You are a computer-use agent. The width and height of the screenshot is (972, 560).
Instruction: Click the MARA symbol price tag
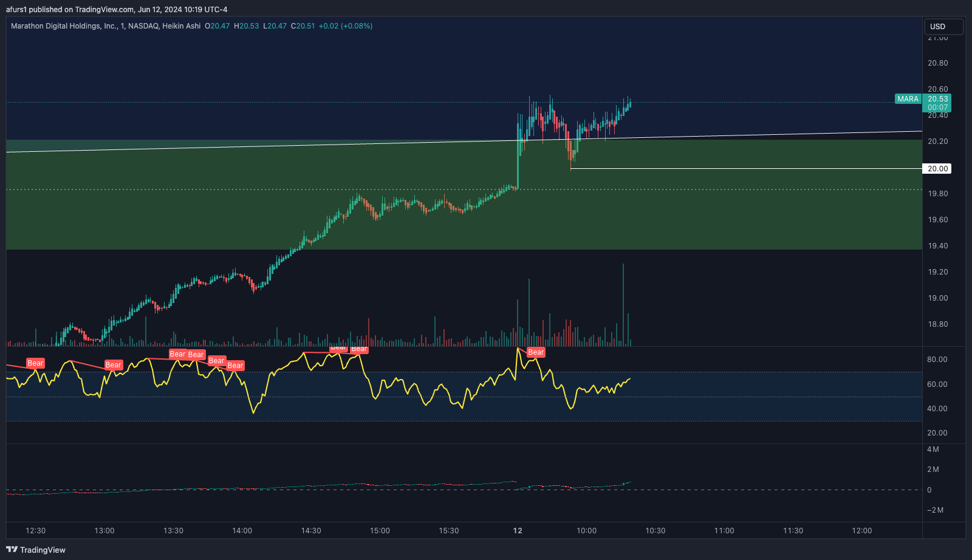[x=908, y=99]
